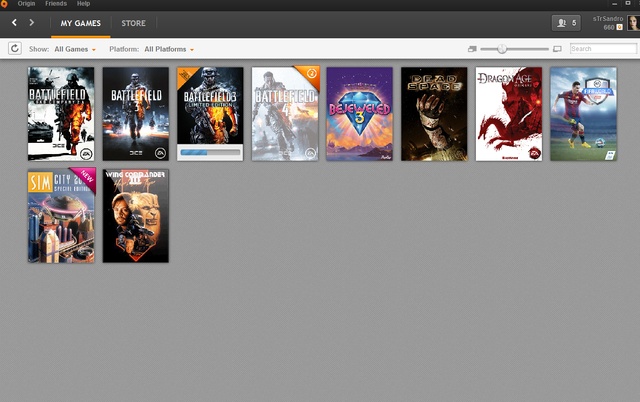640x402 pixels.
Task: Select the Battlefield 3 Limited Edition tile
Action: (210, 114)
